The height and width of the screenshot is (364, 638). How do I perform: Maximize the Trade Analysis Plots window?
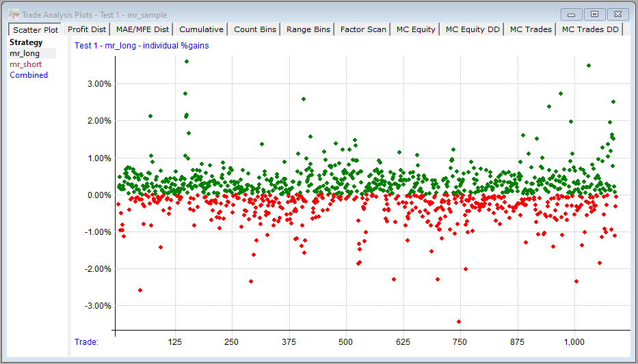[x=594, y=14]
